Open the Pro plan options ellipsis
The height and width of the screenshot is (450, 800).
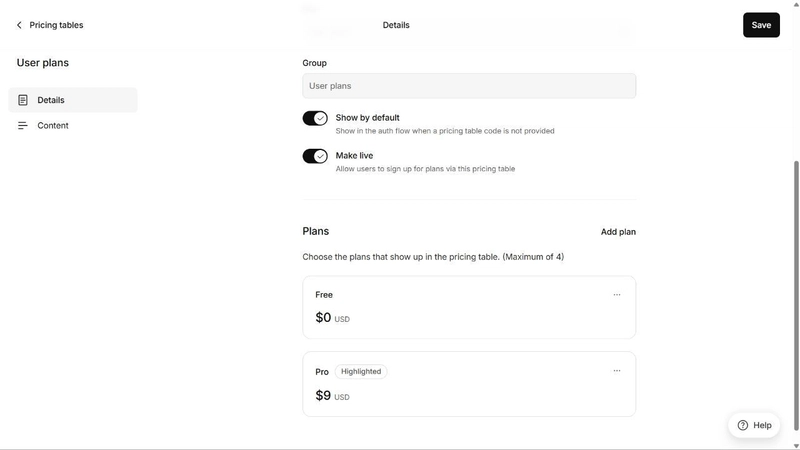coord(617,371)
